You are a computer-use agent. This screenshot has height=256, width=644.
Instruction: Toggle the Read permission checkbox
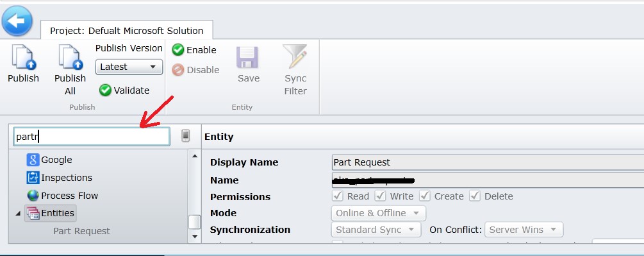[338, 196]
